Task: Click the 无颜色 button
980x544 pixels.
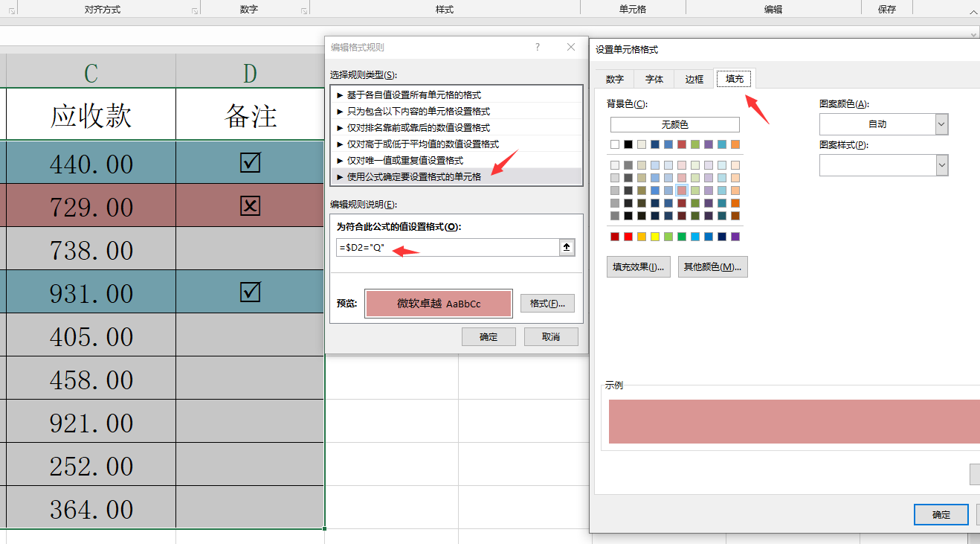Action: pos(675,124)
